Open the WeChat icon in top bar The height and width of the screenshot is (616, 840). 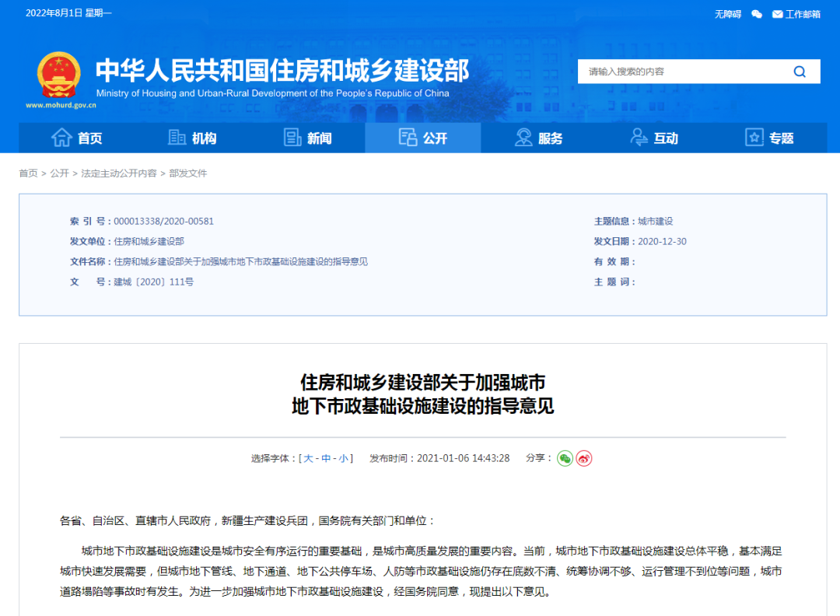click(x=757, y=14)
